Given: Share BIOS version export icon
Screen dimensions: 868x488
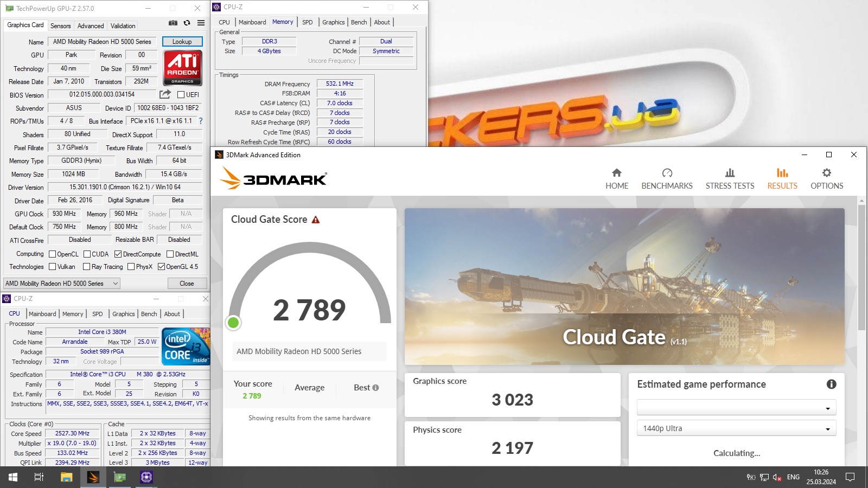Looking at the screenshot, I should pyautogui.click(x=165, y=94).
